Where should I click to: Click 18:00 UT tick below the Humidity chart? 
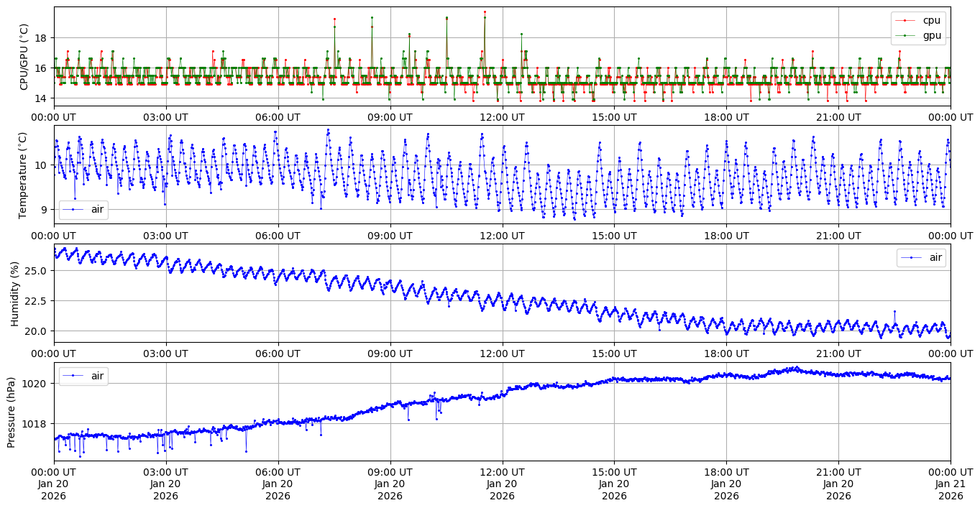pyautogui.click(x=726, y=354)
